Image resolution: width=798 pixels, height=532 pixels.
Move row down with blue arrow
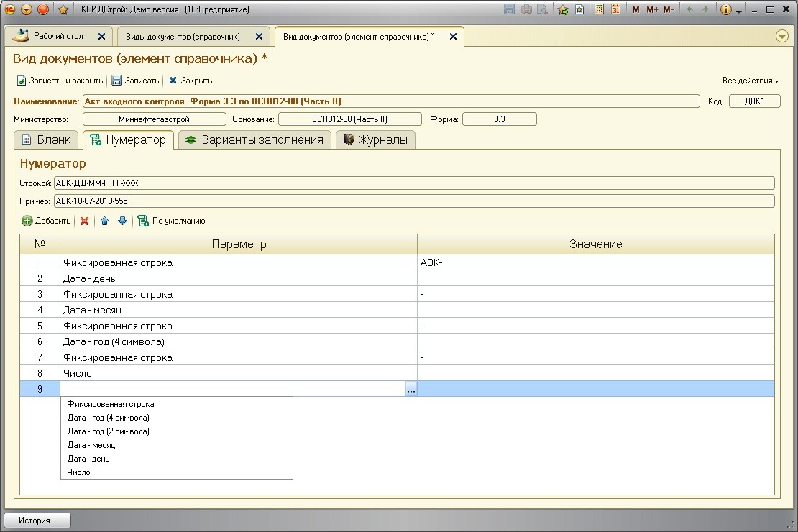click(122, 221)
